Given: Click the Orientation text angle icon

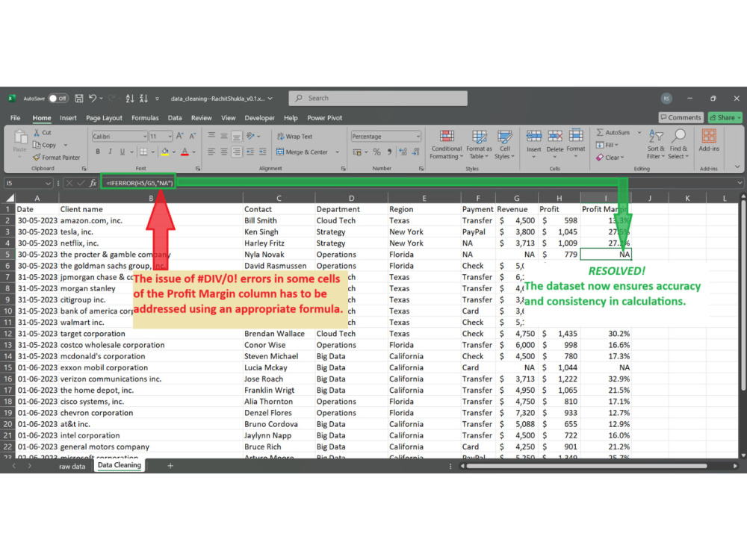Looking at the screenshot, I should click(x=250, y=136).
